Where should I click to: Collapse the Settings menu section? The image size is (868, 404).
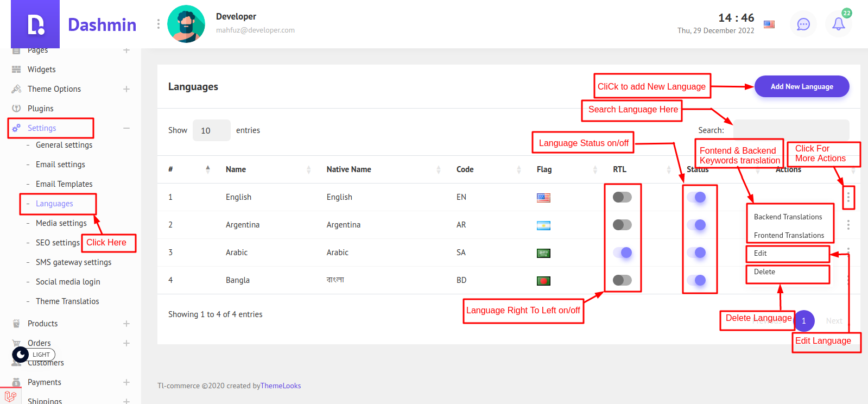pos(126,128)
